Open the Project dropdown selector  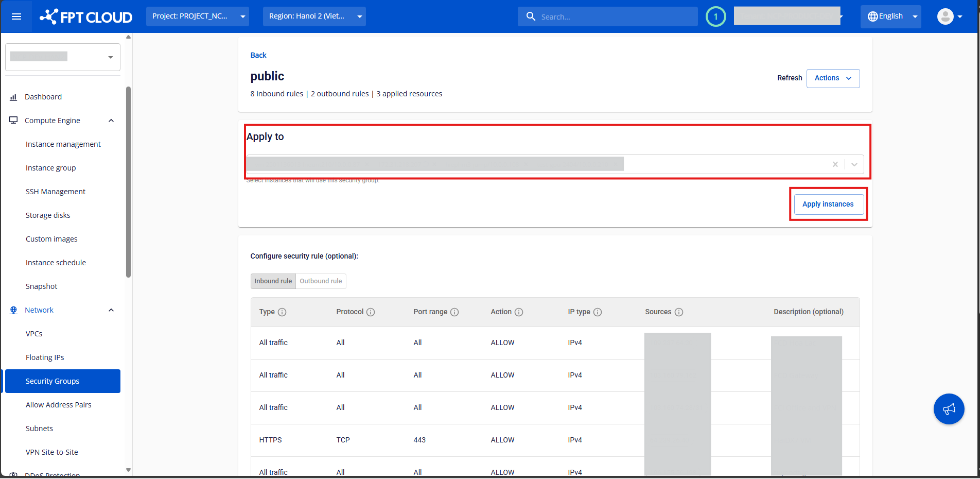[x=197, y=16]
